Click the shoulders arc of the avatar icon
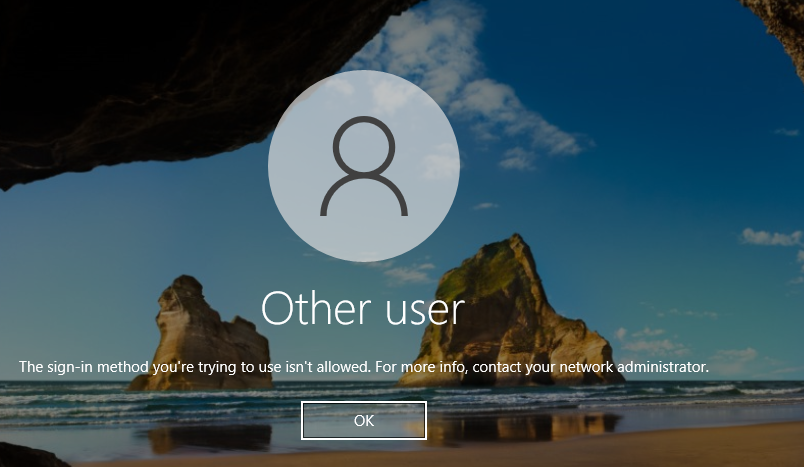This screenshot has height=467, width=804. click(364, 195)
